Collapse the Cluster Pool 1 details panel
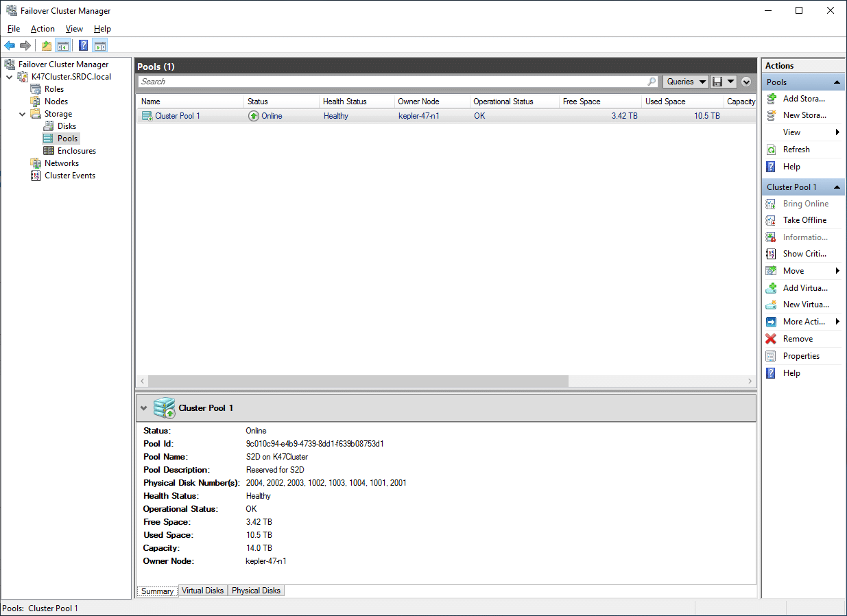 (x=143, y=408)
